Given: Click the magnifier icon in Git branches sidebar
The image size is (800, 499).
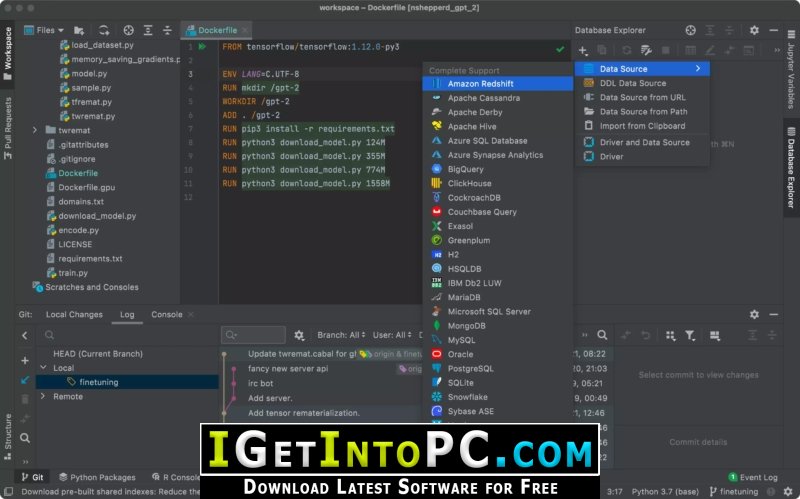Looking at the screenshot, I should [24, 438].
